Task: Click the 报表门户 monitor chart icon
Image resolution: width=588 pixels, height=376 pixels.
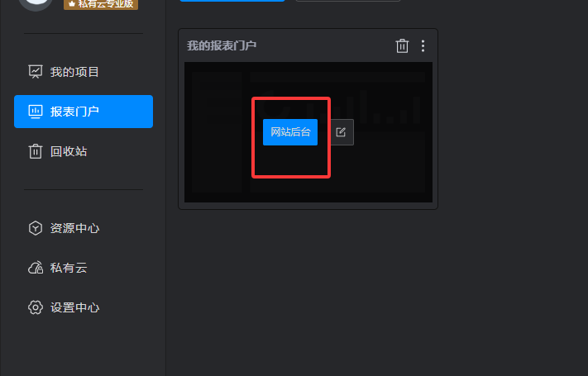Action: pos(36,112)
